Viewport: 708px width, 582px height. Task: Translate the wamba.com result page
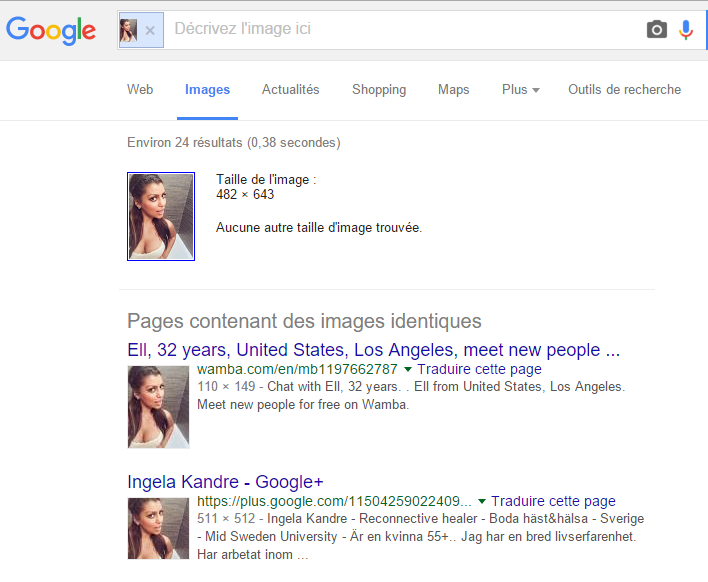pyautogui.click(x=479, y=369)
